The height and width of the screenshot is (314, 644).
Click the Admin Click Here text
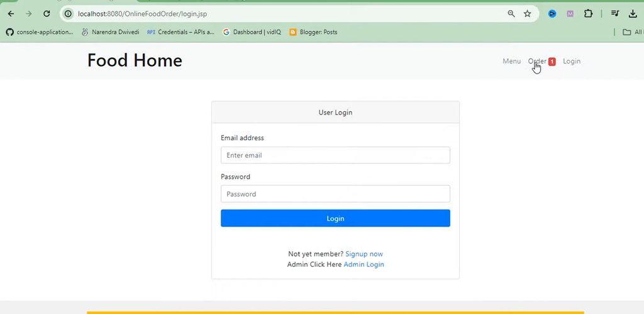click(x=314, y=264)
